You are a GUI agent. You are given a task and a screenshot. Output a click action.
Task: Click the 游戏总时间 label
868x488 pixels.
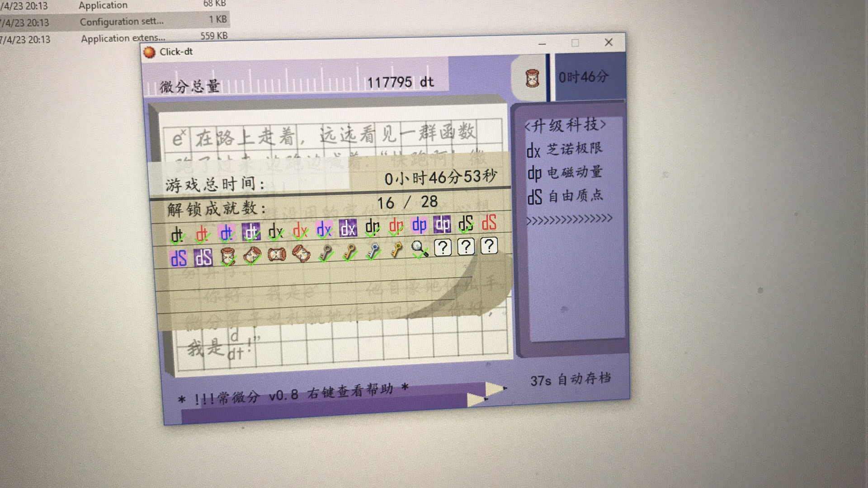pos(215,184)
